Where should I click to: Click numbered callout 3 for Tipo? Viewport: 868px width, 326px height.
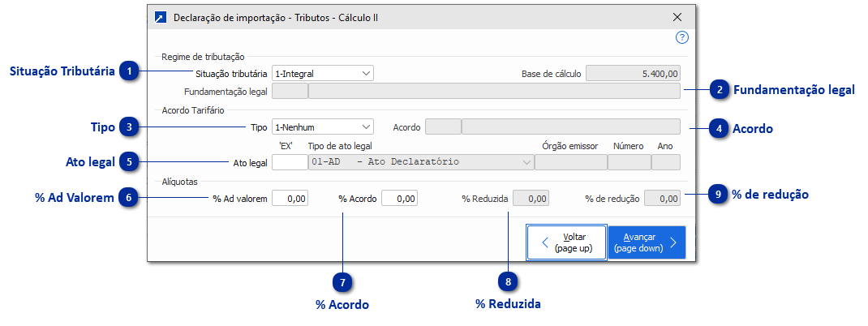[x=129, y=127]
